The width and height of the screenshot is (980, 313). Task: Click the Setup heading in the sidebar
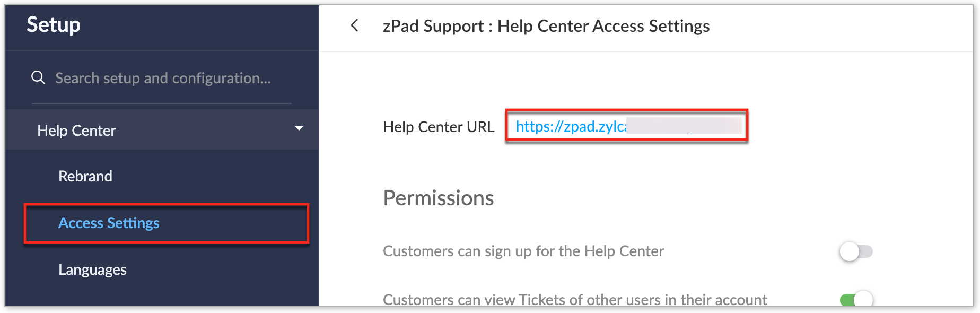tap(54, 24)
